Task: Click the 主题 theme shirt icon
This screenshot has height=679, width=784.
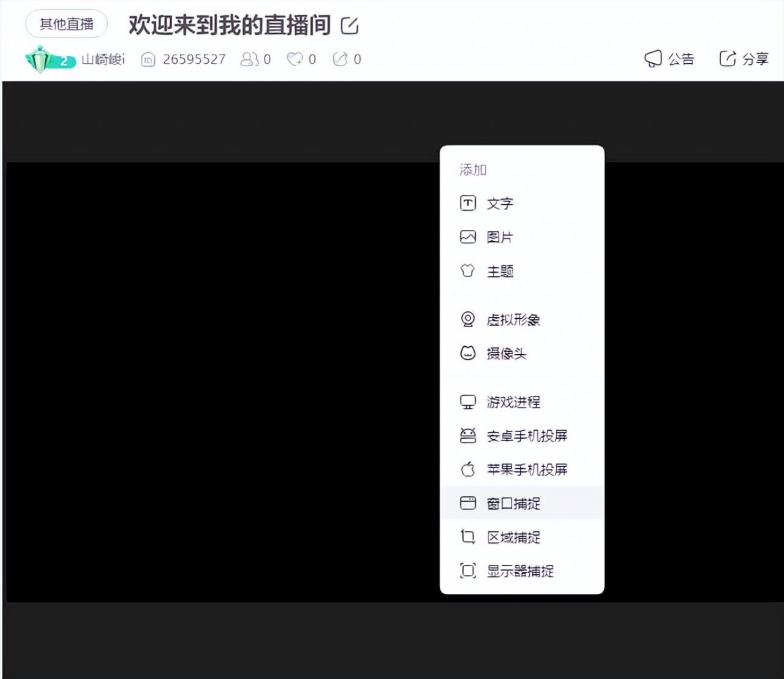Action: tap(468, 270)
